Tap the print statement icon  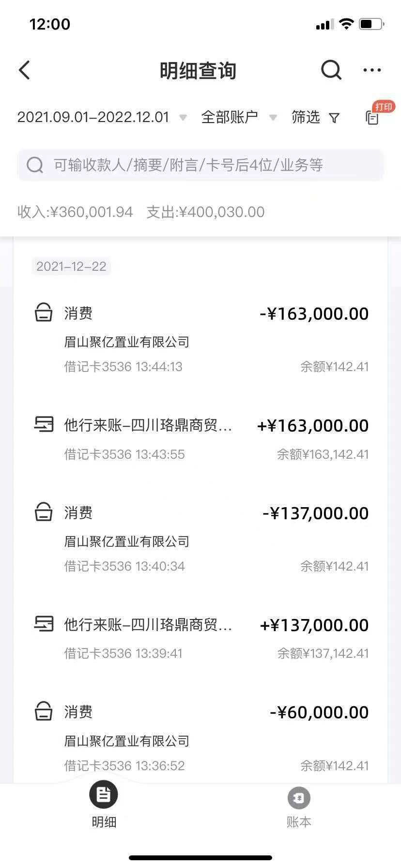pyautogui.click(x=372, y=117)
